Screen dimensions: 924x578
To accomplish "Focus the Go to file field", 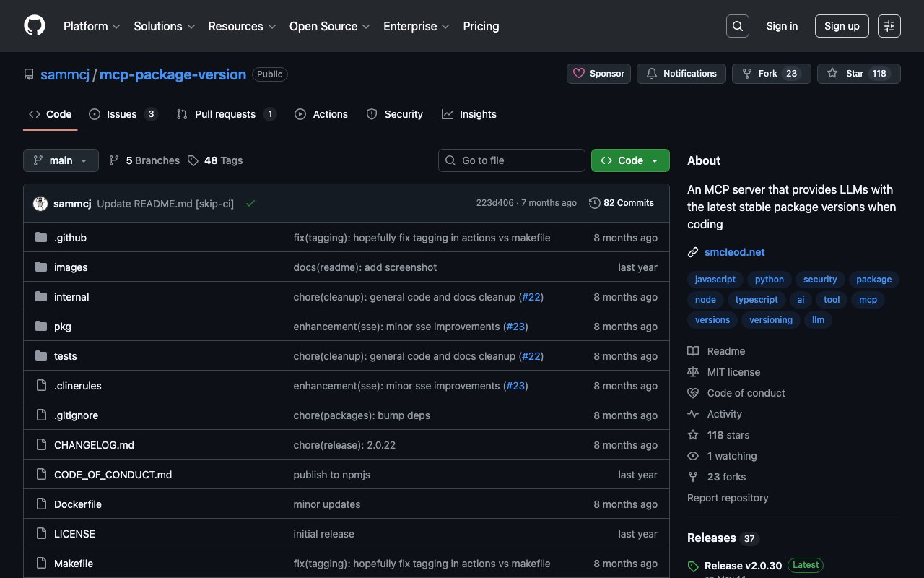I will point(511,160).
